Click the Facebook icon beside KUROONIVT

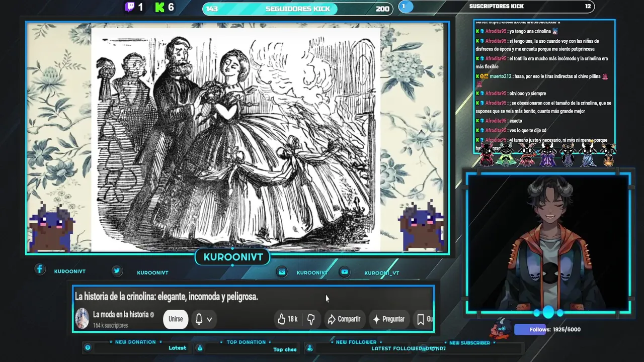tap(40, 269)
